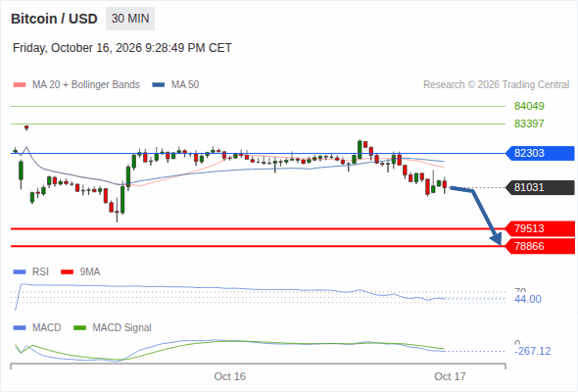Click the Research © 2026 Trading Central credit

(496, 85)
